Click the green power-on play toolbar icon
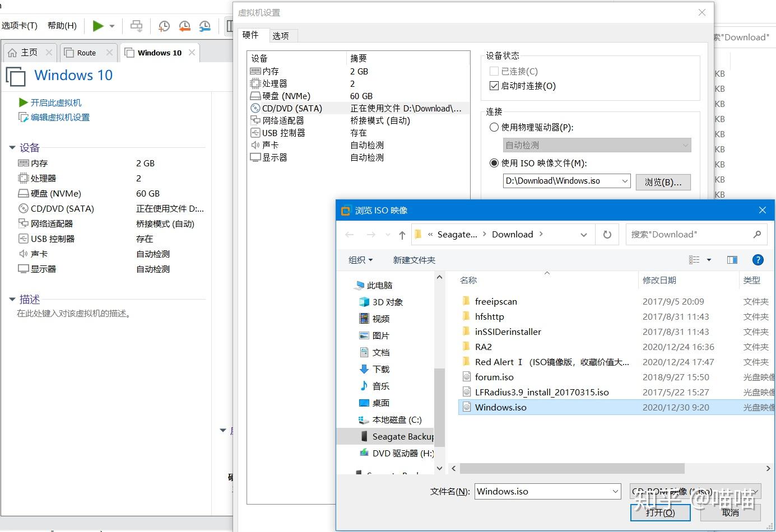 pyautogui.click(x=98, y=26)
